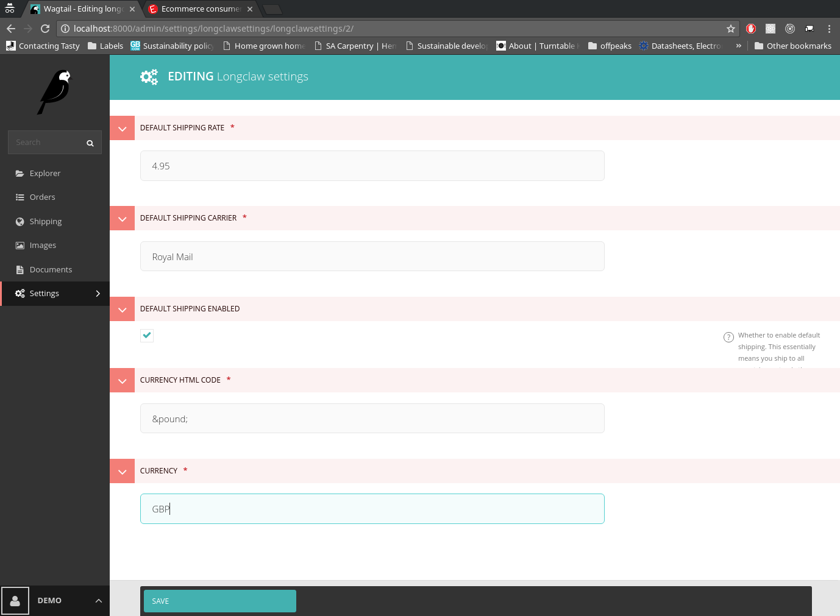The image size is (840, 616).
Task: Click the Orders list icon
Action: [20, 197]
